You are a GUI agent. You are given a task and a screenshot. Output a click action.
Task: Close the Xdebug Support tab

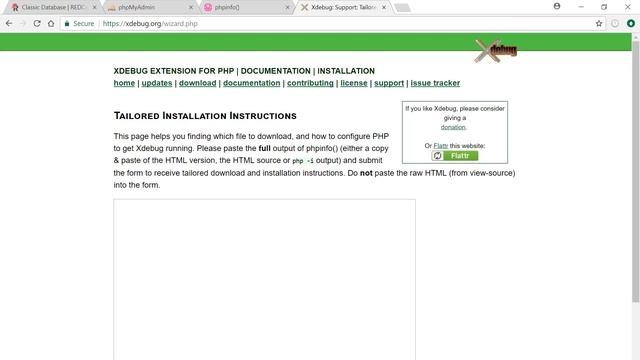point(384,7)
